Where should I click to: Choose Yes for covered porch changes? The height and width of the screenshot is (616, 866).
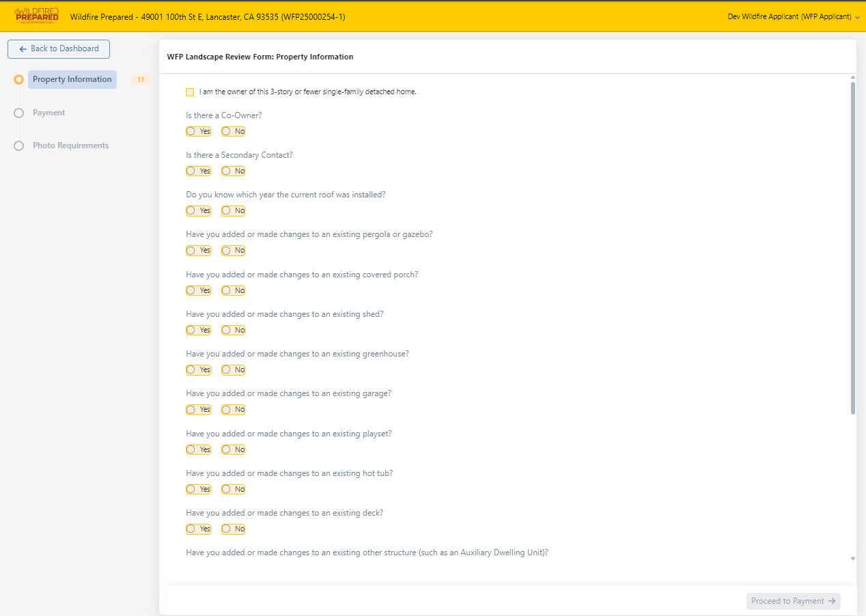(191, 291)
